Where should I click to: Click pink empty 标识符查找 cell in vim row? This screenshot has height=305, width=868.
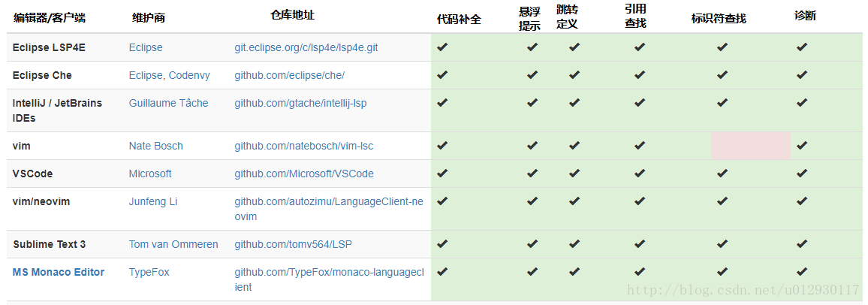[x=751, y=146]
